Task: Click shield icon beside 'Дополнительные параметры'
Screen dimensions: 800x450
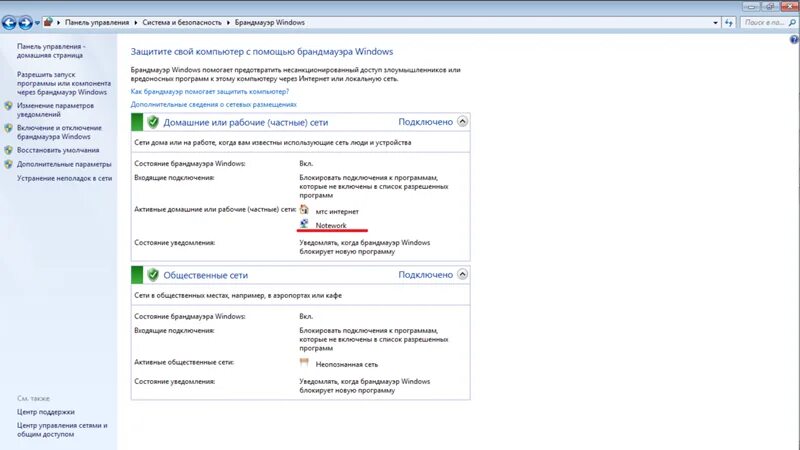Action: point(8,164)
